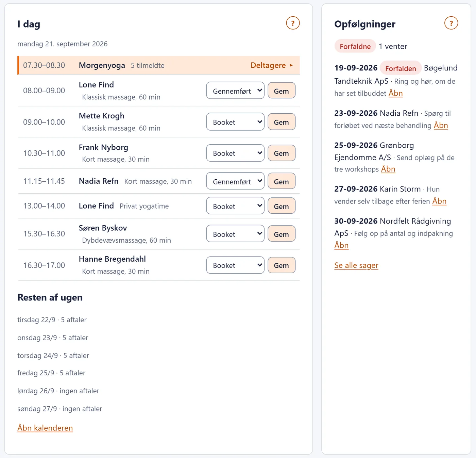The height and width of the screenshot is (458, 476).
Task: Save Mette Krogh appointment status
Action: [282, 122]
